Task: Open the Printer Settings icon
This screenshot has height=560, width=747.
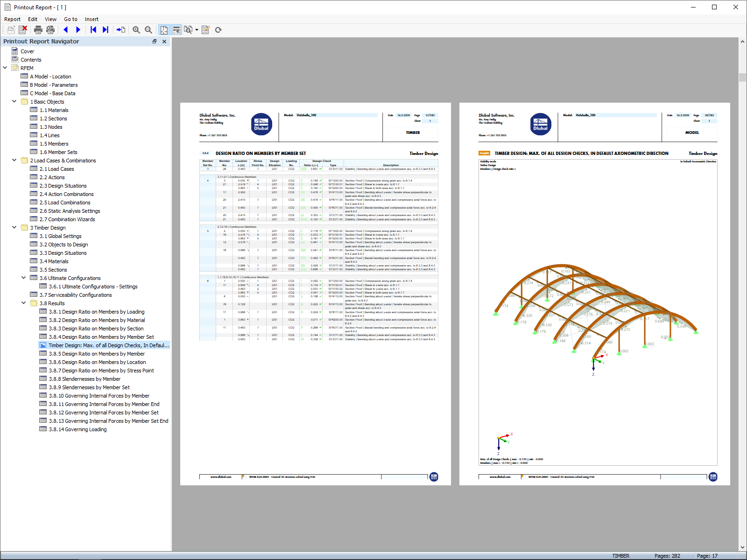Action: click(x=50, y=29)
